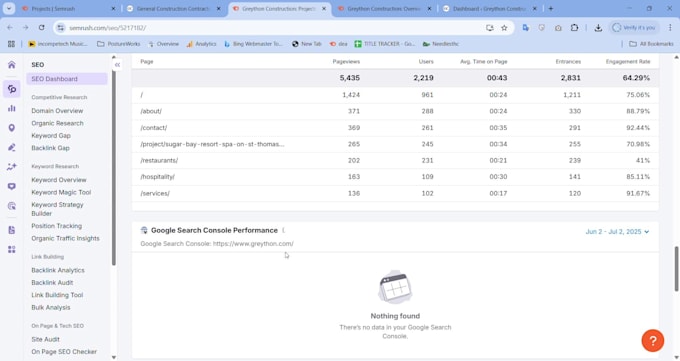The width and height of the screenshot is (680, 361).
Task: Open On Page SEO Checker in sidebar
Action: 64,351
